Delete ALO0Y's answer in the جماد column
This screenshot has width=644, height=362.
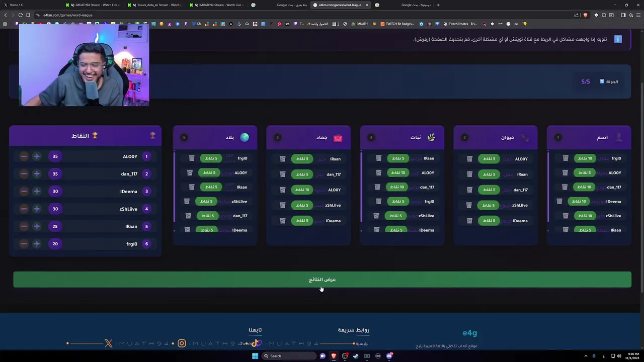[x=283, y=190]
